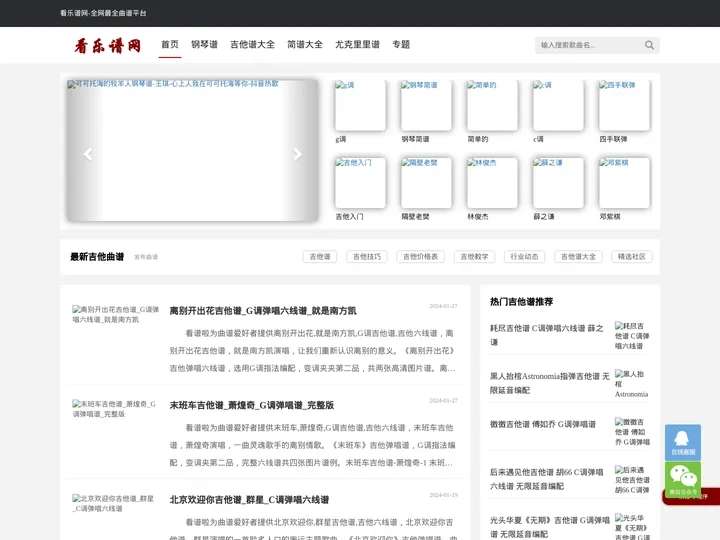Click the 吉他教学 tag button
The image size is (720, 540).
click(x=474, y=257)
